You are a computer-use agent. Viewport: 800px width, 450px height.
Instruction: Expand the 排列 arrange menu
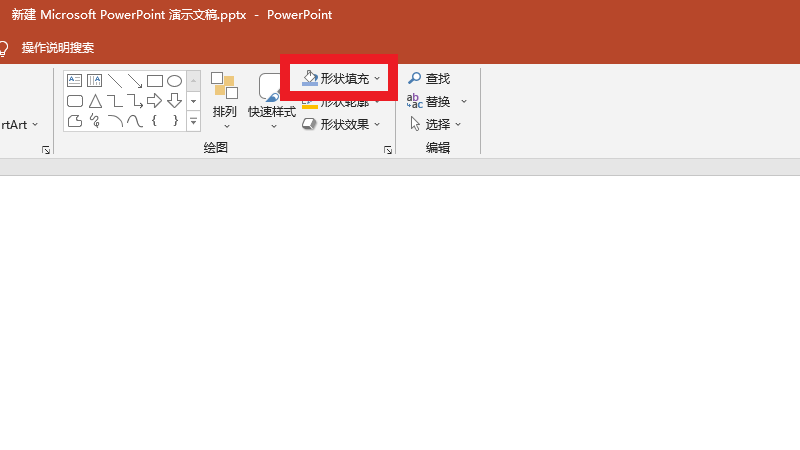click(x=225, y=101)
